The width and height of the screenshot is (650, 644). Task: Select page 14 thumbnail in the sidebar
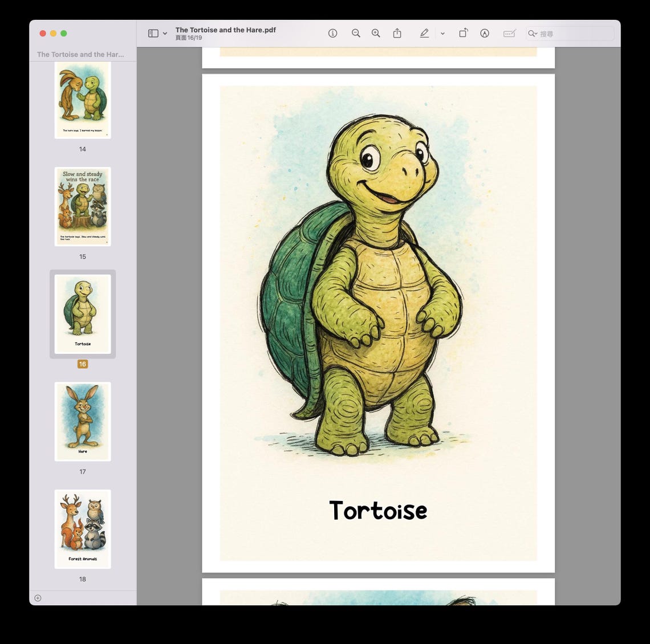point(83,100)
